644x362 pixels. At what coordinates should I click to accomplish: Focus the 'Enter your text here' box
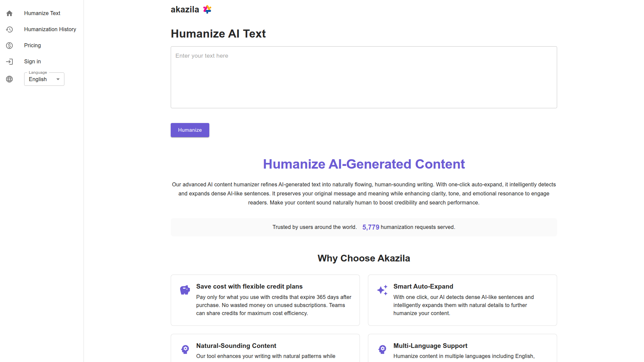point(364,77)
